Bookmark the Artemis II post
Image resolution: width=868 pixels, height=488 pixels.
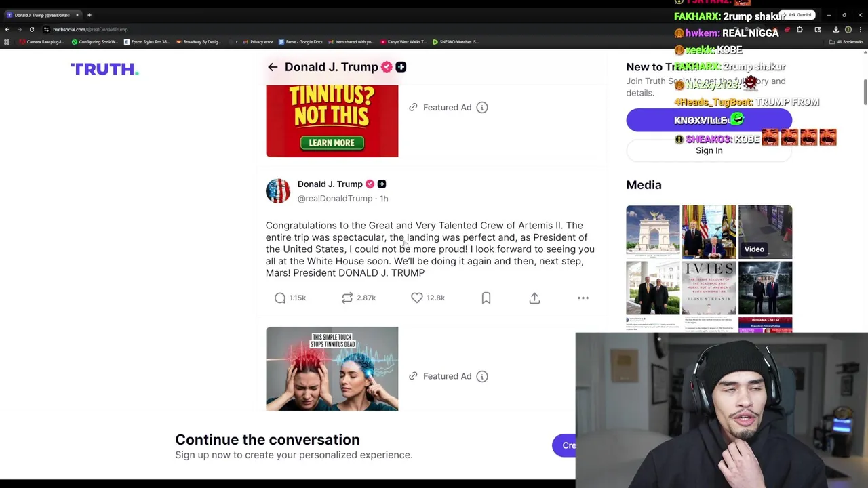tap(486, 298)
